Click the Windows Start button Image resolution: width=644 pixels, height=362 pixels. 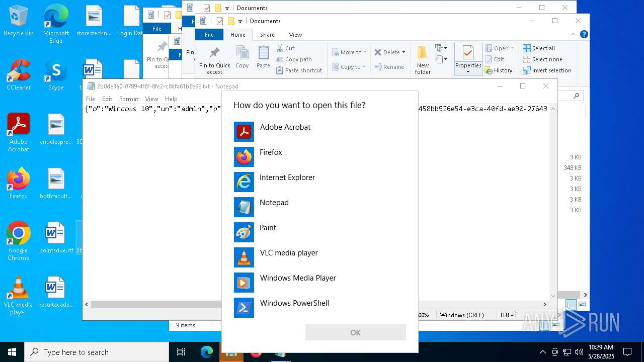pyautogui.click(x=12, y=352)
